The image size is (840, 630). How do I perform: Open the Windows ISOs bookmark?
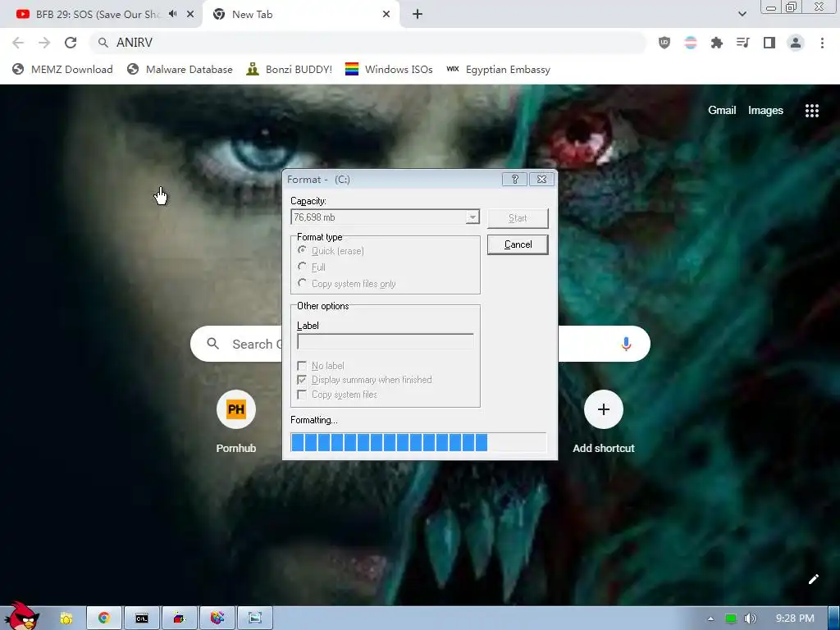pyautogui.click(x=389, y=70)
